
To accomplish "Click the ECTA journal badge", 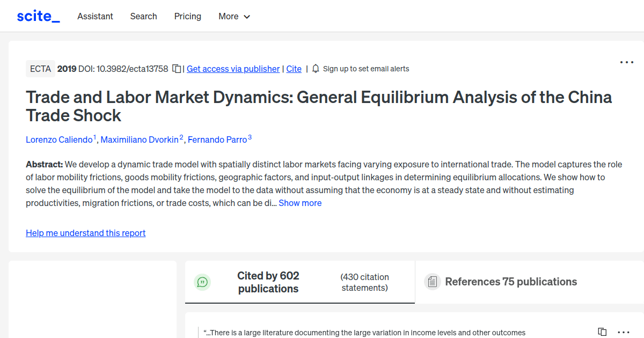I will click(40, 69).
